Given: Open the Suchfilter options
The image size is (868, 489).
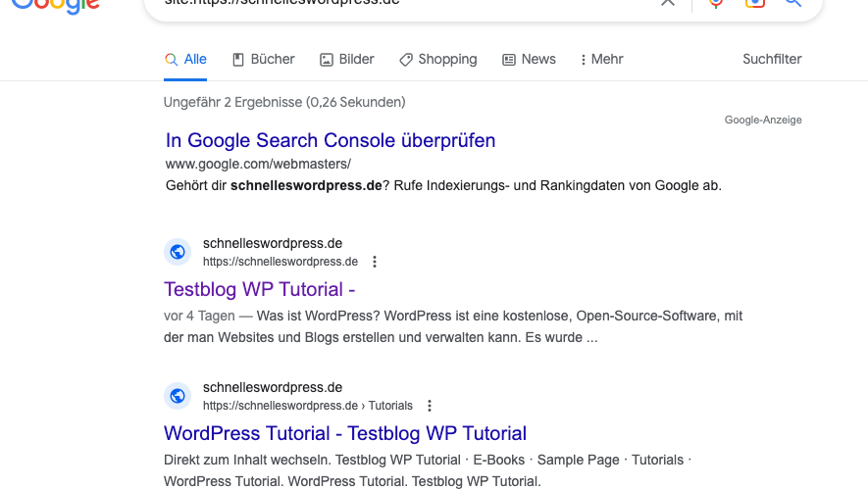Looking at the screenshot, I should coord(772,59).
